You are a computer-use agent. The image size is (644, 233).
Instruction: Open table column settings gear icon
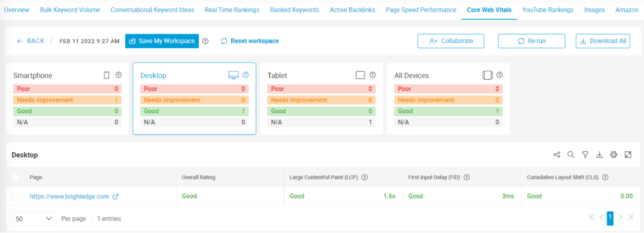pos(613,155)
